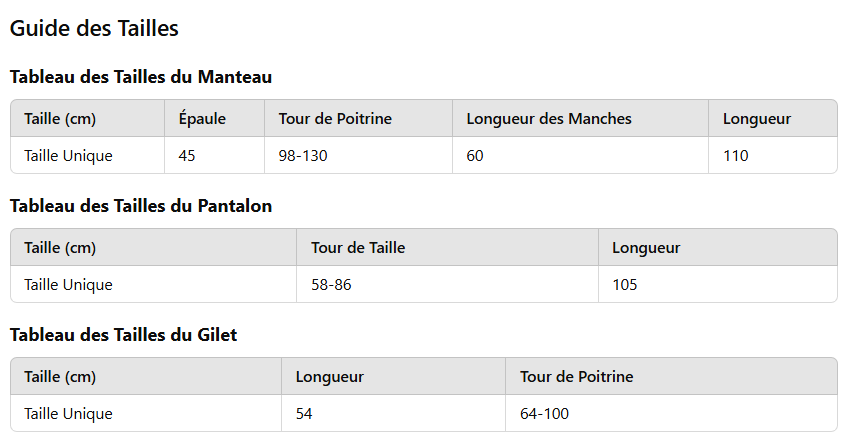Select the sleeve length value 60
The image size is (842, 440).
coord(580,155)
